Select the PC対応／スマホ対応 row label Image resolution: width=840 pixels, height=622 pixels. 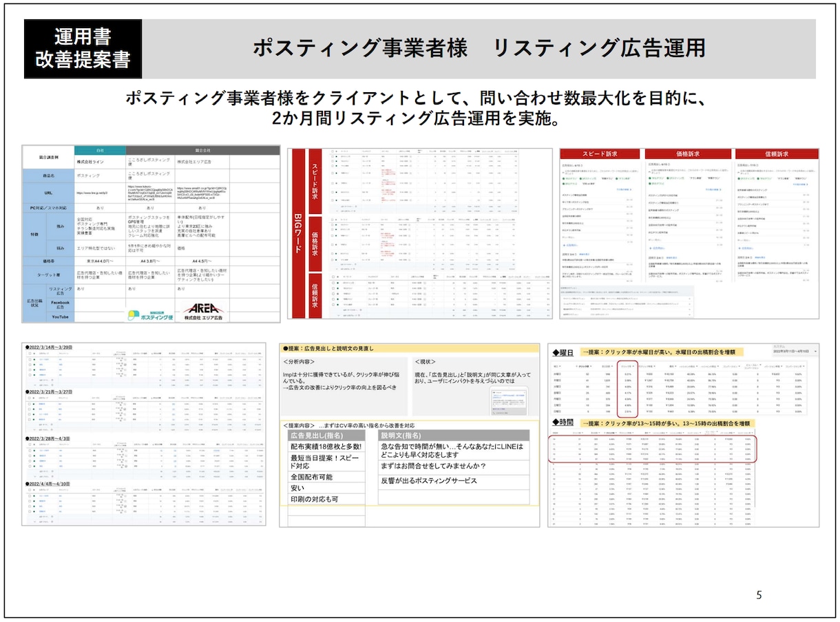point(48,207)
